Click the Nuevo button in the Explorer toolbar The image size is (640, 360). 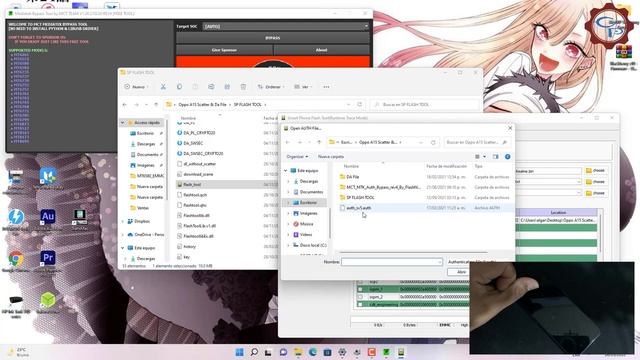tap(136, 87)
